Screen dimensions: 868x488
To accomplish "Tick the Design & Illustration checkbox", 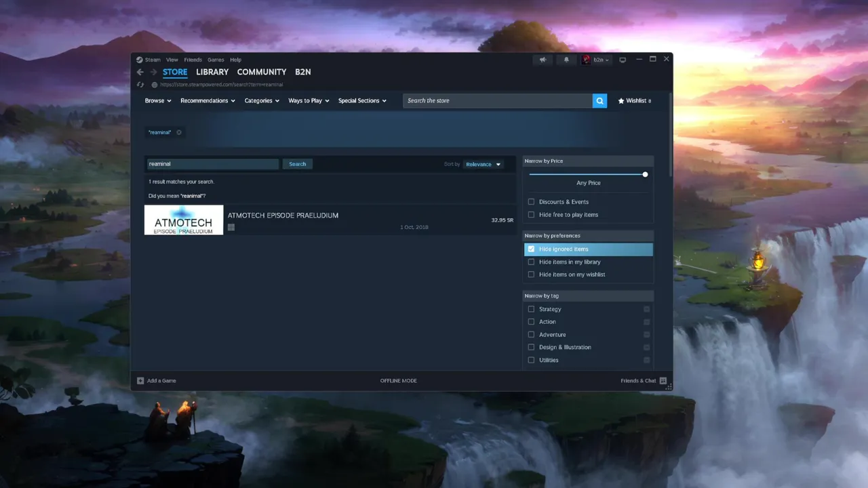I will (531, 347).
